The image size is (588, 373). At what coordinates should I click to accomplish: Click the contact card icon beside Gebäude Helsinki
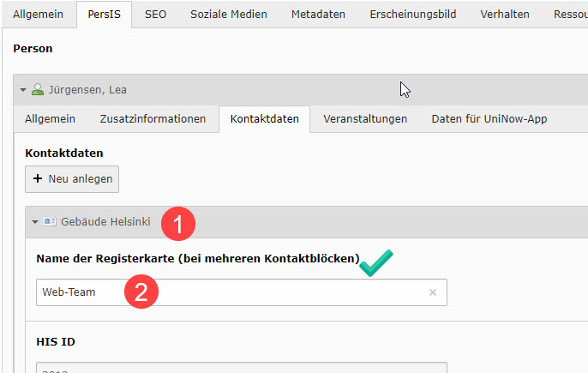coord(51,222)
